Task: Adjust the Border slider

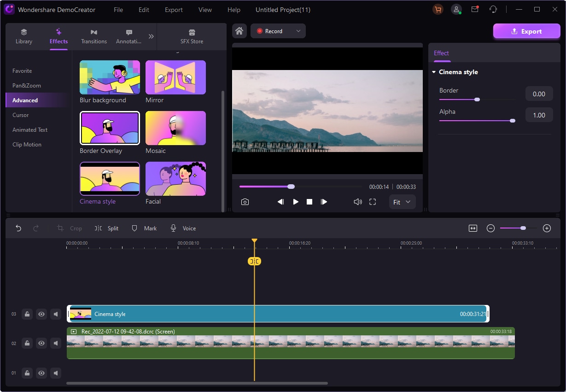Action: click(478, 99)
